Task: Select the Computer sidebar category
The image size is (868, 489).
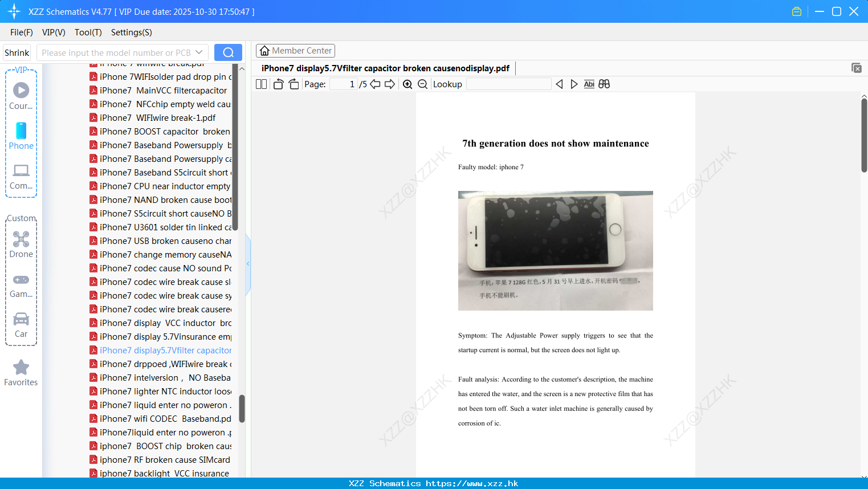Action: coord(21,176)
